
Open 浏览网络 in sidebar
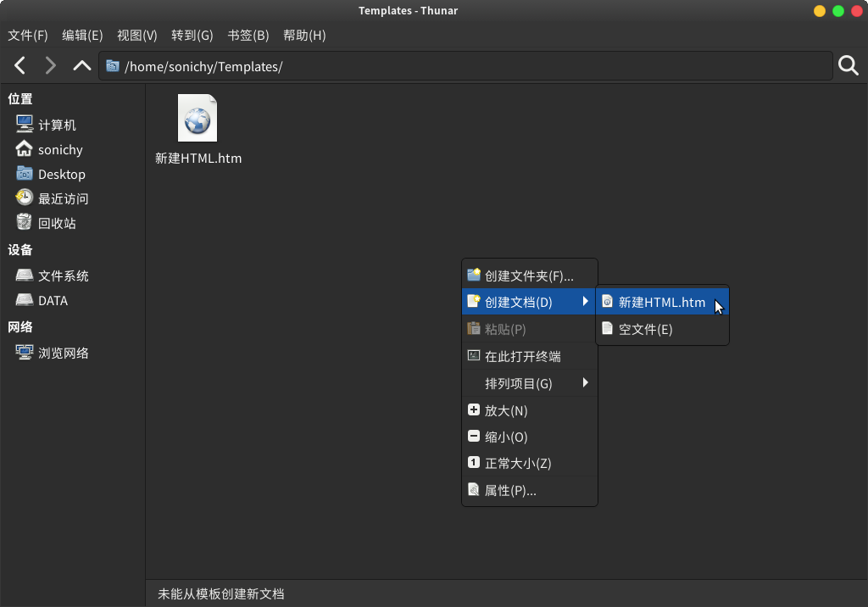63,353
